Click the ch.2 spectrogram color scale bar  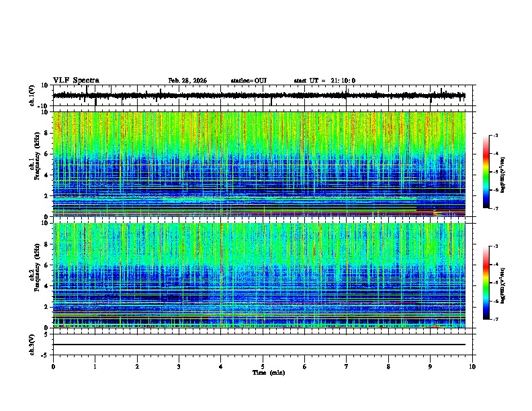(x=486, y=283)
